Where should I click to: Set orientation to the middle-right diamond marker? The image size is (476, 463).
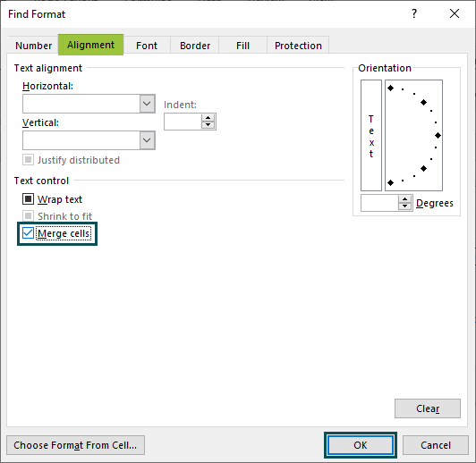click(x=438, y=136)
